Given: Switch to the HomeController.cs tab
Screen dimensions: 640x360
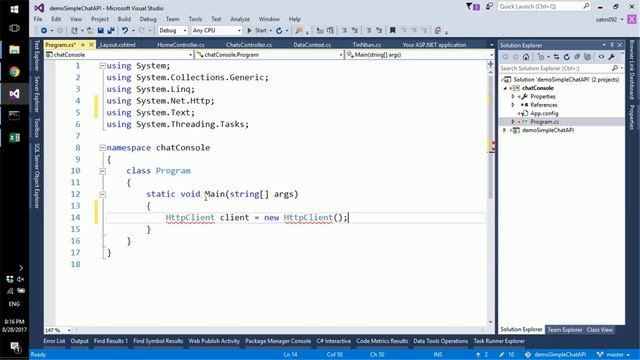Looking at the screenshot, I should 181,45.
